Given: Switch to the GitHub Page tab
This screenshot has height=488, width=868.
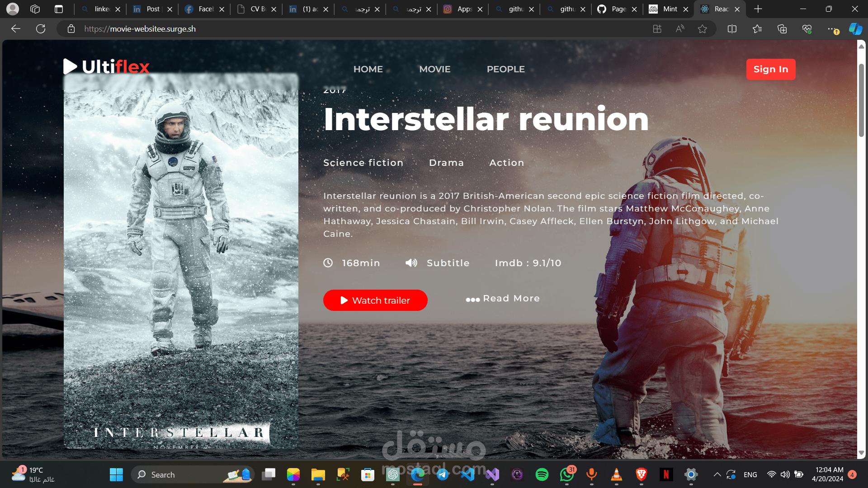Looking at the screenshot, I should [x=618, y=9].
